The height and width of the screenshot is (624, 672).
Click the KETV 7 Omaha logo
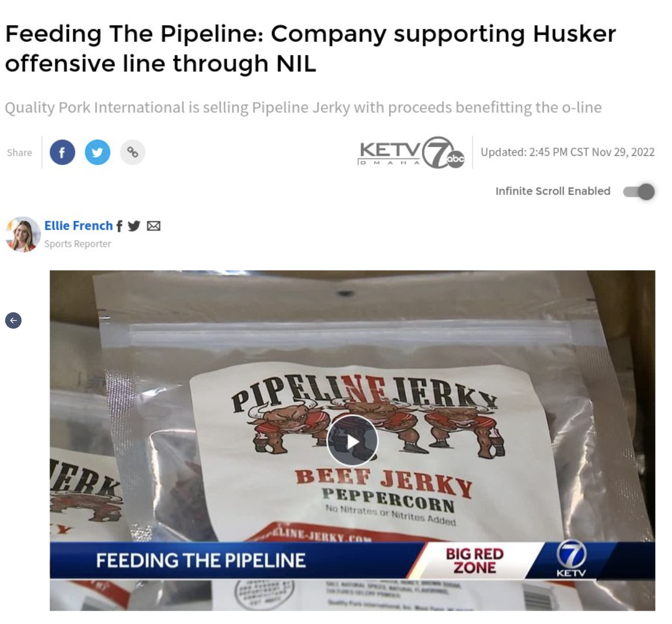(411, 152)
